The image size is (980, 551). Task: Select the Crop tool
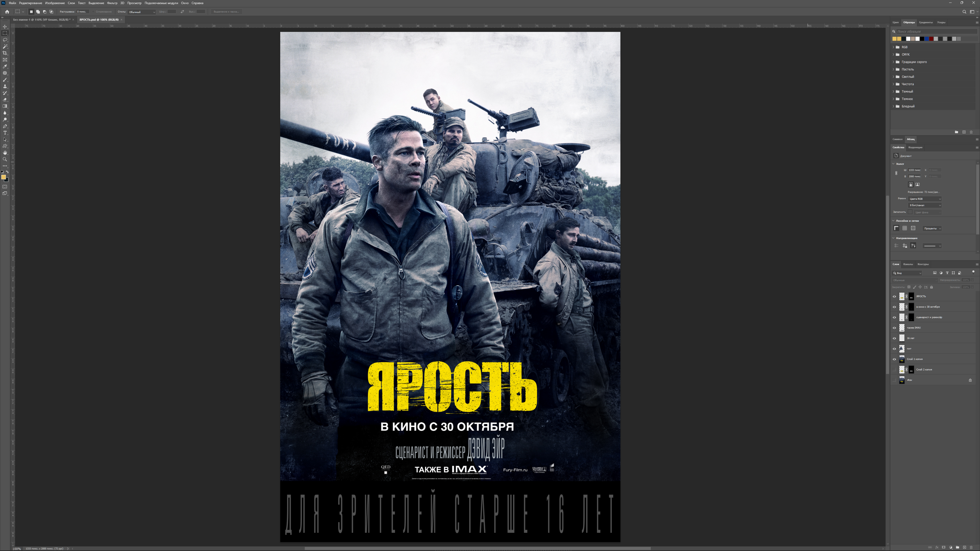5,53
